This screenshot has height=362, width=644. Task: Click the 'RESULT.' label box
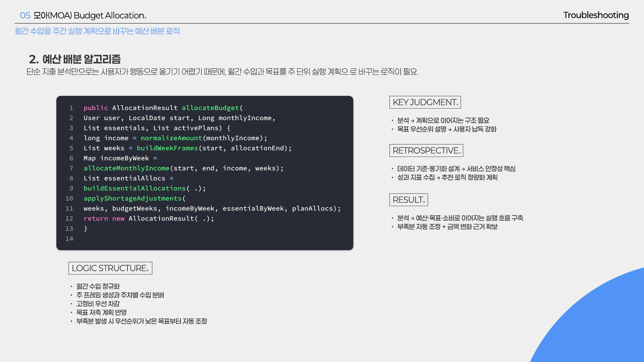point(409,200)
